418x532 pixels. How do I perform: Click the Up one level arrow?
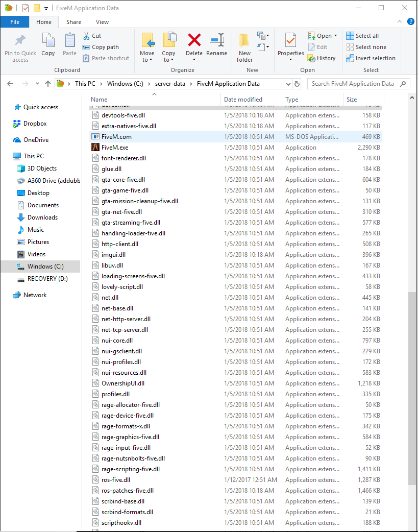[x=48, y=84]
